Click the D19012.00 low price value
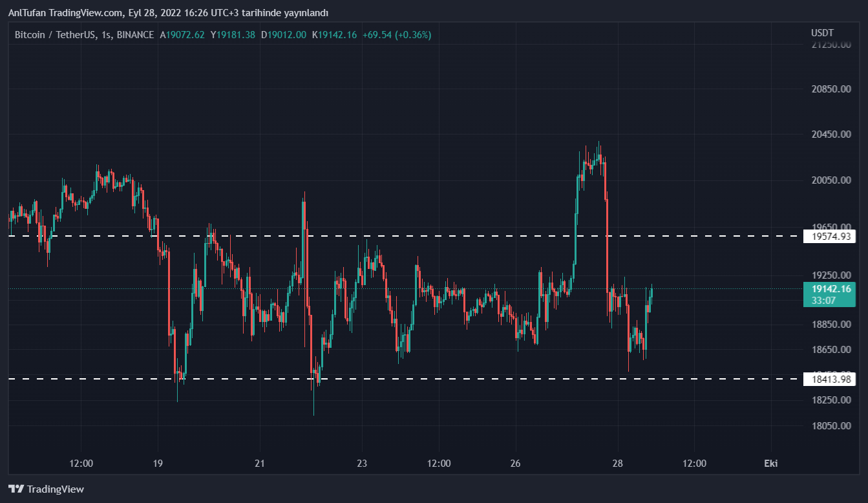 pyautogui.click(x=283, y=35)
